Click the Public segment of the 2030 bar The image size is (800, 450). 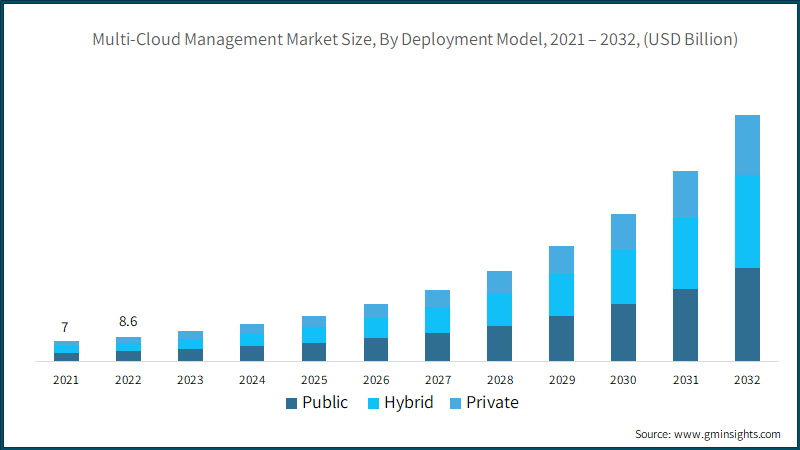pos(623,332)
